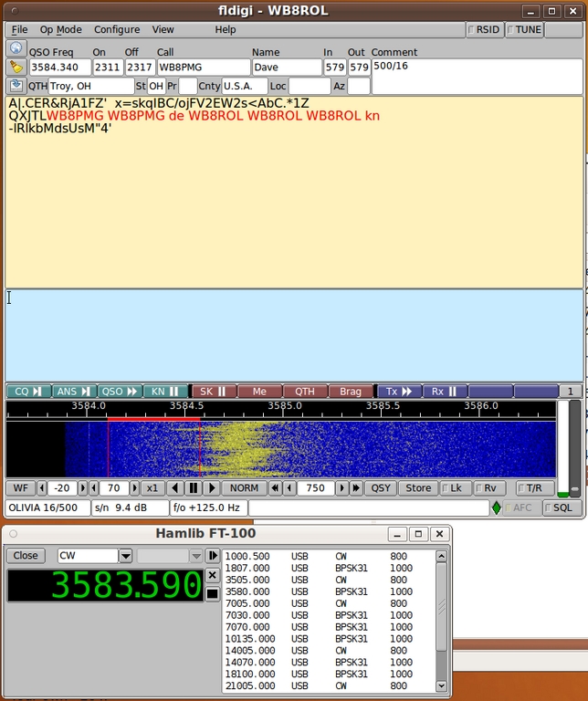Toggle the TUNE button
The height and width of the screenshot is (701, 588).
tap(523, 29)
